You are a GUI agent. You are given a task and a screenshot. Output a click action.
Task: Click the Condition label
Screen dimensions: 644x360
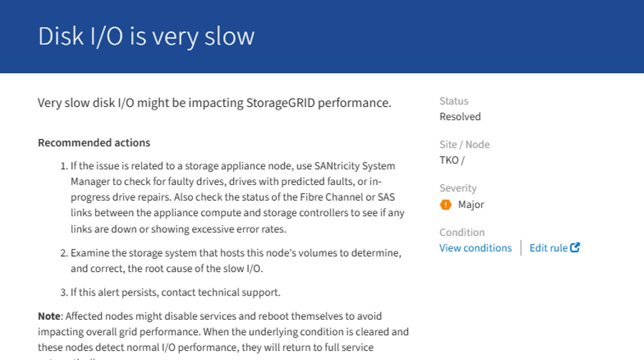point(462,232)
